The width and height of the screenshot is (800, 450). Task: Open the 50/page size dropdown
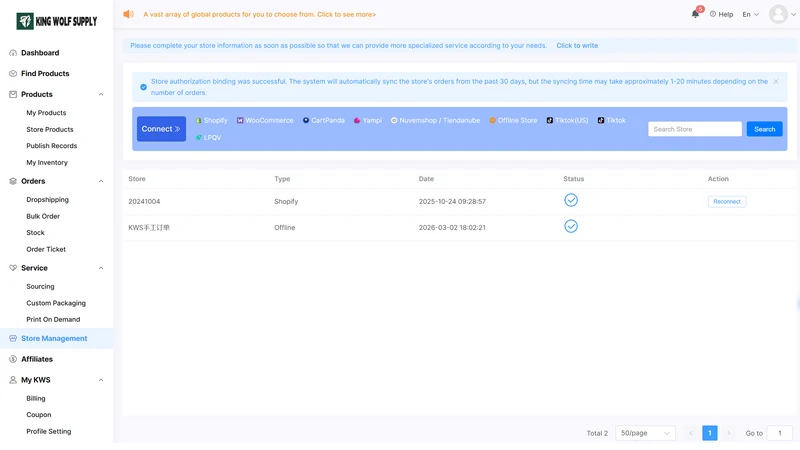[645, 433]
